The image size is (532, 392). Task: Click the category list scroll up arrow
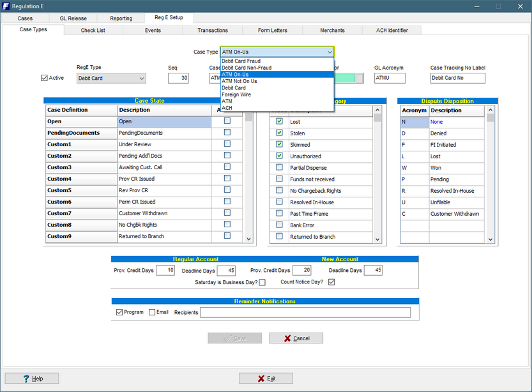377,110
